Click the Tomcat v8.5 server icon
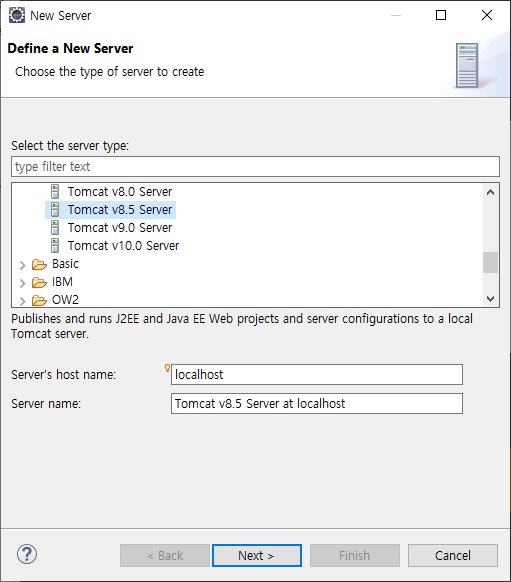This screenshot has width=511, height=582. tap(55, 210)
